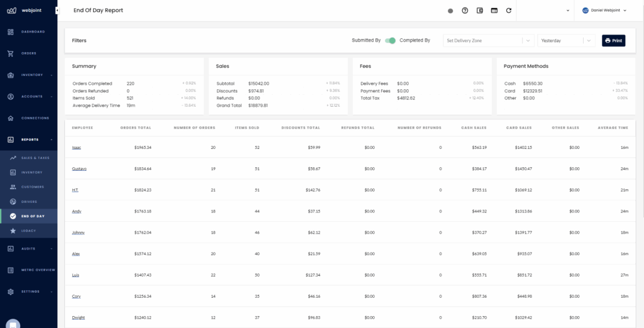Click the gray status dot in header
This screenshot has height=328, width=644.
[450, 11]
